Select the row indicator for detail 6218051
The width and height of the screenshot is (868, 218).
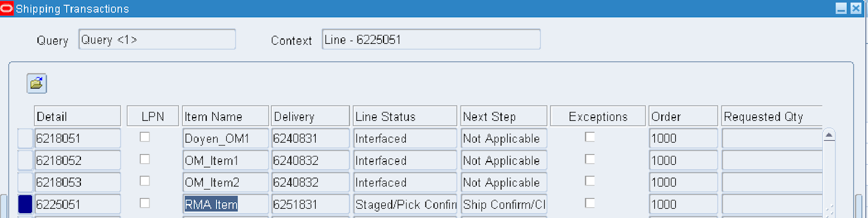pos(25,138)
